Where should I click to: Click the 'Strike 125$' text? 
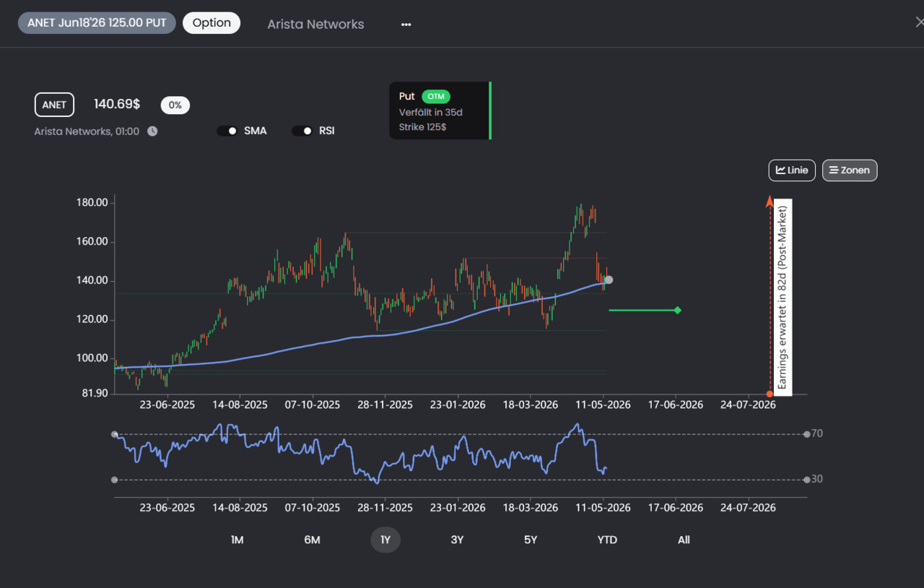click(422, 127)
